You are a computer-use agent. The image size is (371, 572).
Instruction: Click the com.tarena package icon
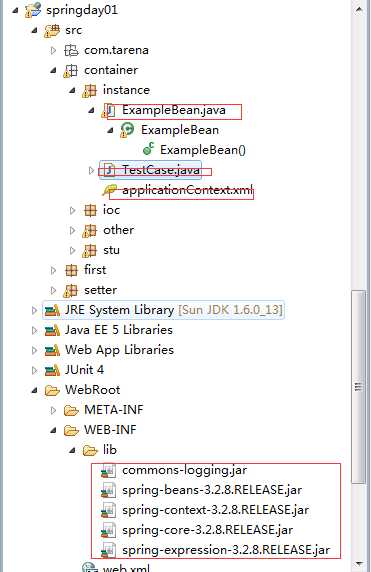pos(71,50)
